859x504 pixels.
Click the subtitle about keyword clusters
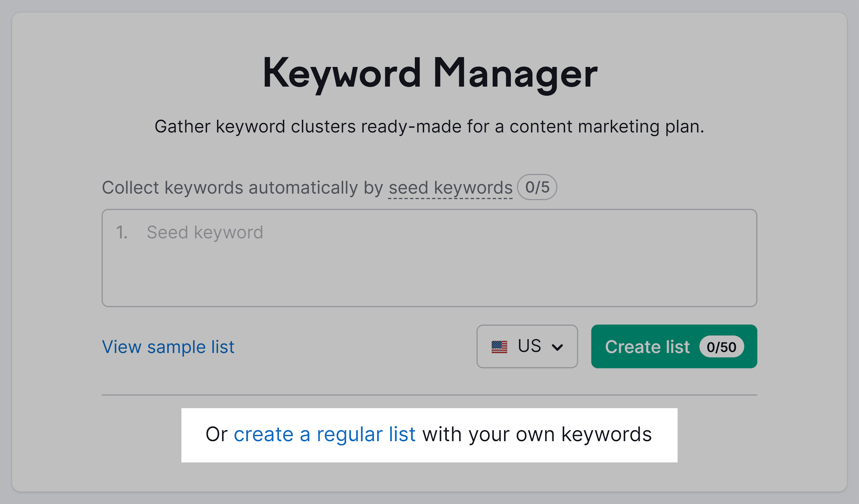[429, 126]
